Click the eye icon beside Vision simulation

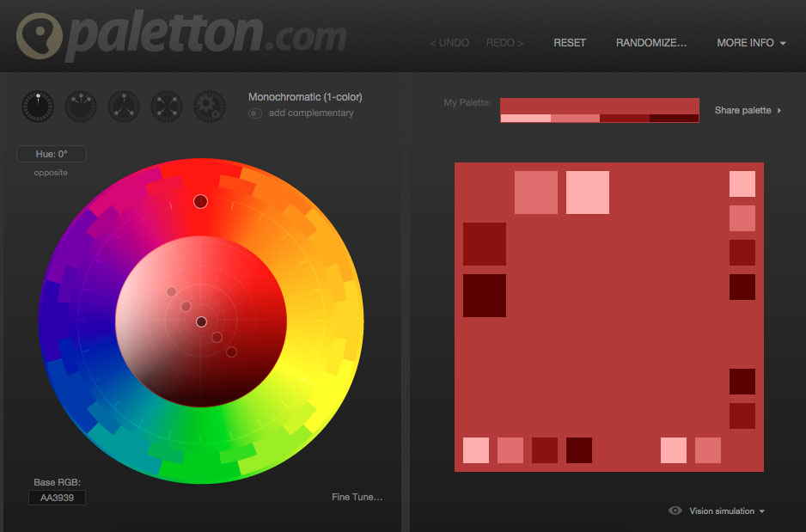[675, 511]
